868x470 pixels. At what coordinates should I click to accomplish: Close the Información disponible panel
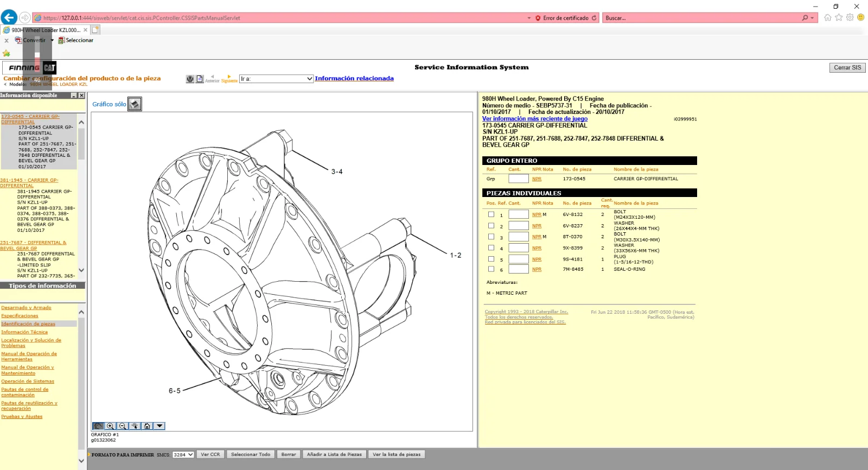pyautogui.click(x=81, y=96)
